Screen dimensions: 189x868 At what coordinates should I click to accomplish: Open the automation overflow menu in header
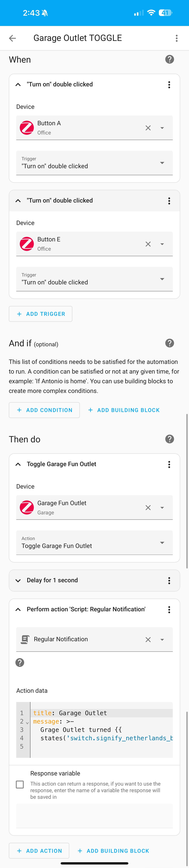point(177,38)
